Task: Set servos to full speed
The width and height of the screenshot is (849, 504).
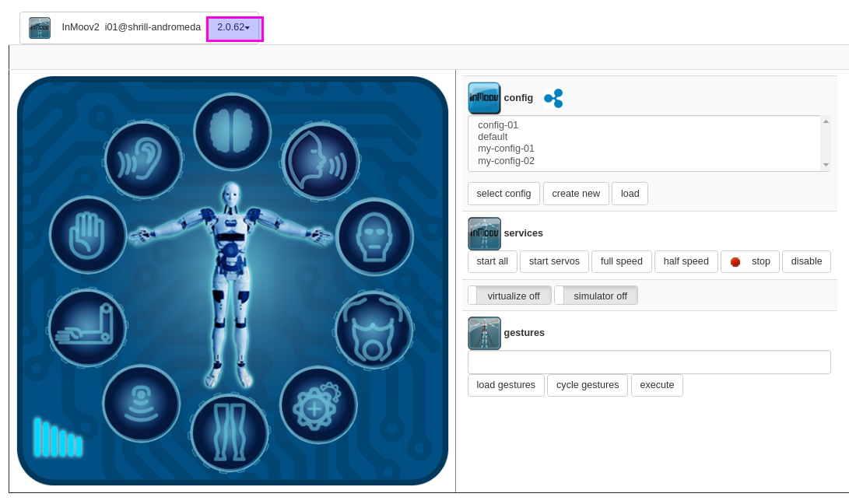Action: click(622, 261)
